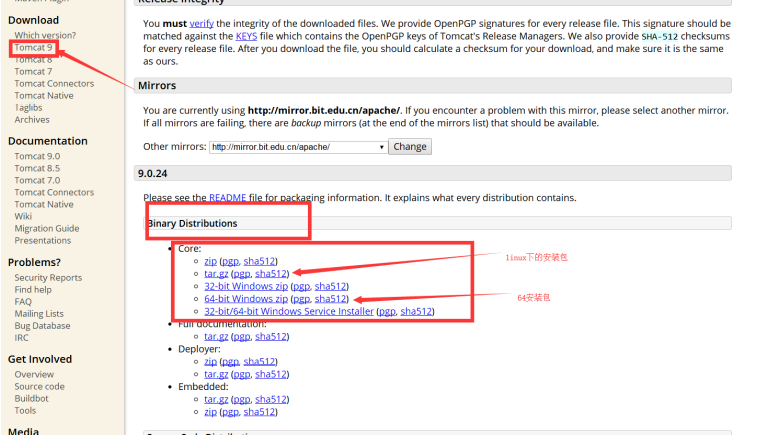The width and height of the screenshot is (777, 444).
Task: Open sha512 for 32-bit Windows zip
Action: click(x=331, y=286)
